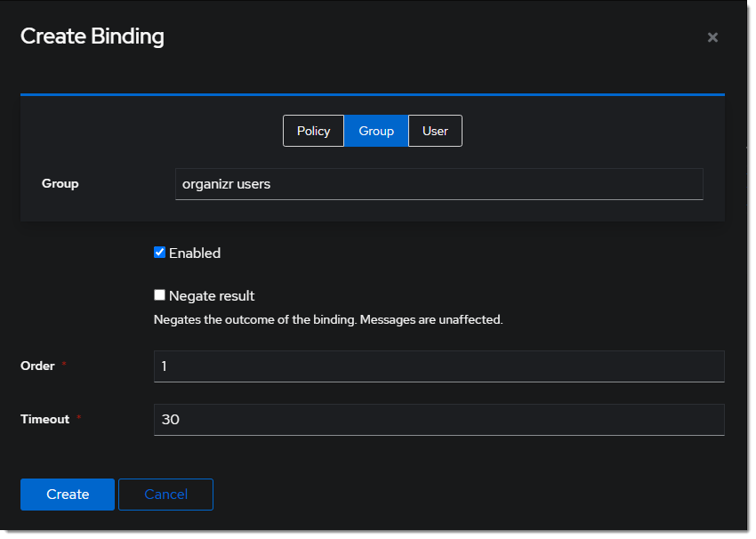Click the red asterisk beside Timeout
Viewport: 756px width, 539px height.
pos(79,419)
